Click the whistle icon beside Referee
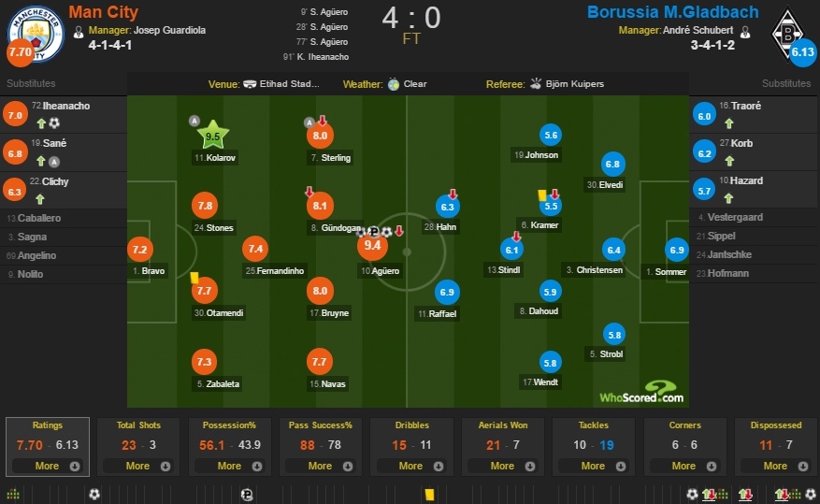The width and height of the screenshot is (820, 504). [x=538, y=83]
